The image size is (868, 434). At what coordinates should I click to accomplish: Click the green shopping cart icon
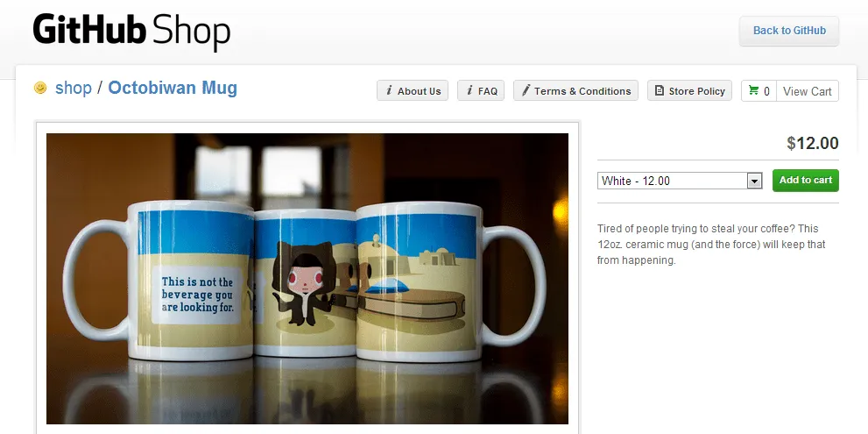(753, 90)
